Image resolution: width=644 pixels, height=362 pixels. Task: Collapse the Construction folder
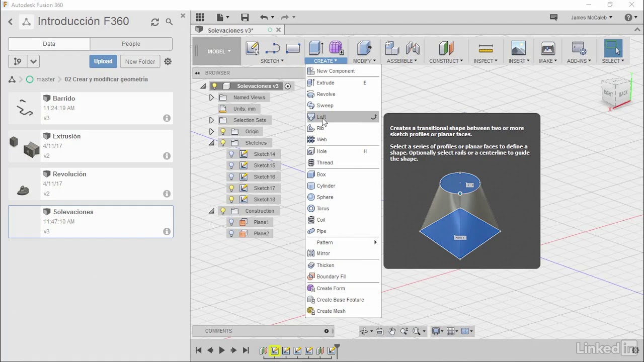coord(211,211)
